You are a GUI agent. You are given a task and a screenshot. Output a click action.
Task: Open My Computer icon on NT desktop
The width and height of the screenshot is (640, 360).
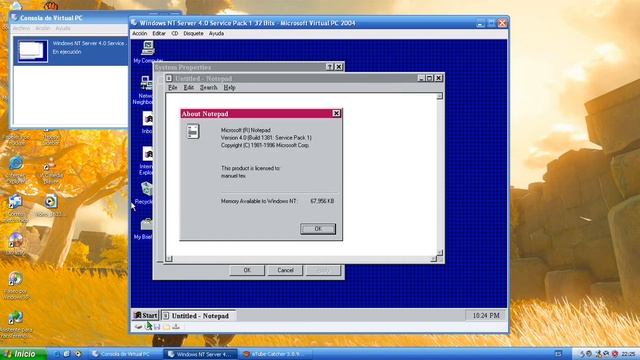pos(148,49)
